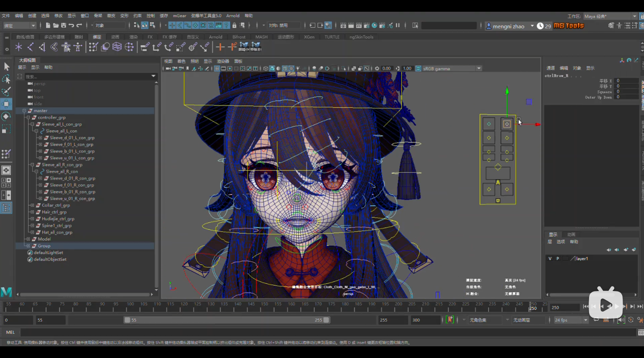
Task: Activate the Scale tool in the toolbox
Action: tap(6, 129)
